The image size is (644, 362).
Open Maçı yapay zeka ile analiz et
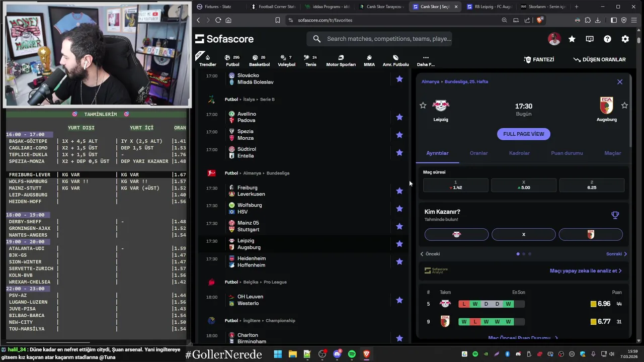(x=586, y=270)
